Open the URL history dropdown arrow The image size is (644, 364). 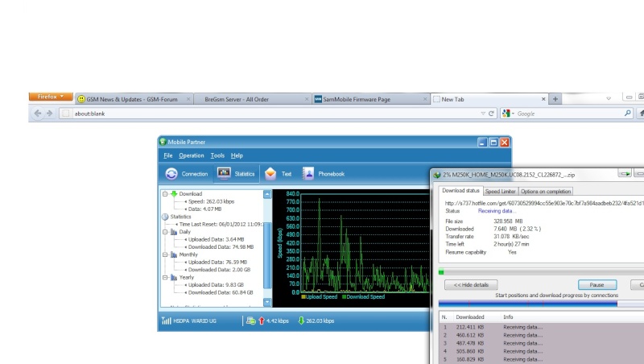(x=483, y=114)
